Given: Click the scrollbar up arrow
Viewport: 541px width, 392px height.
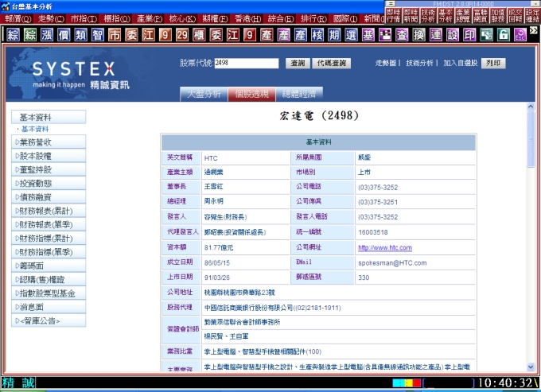Looking at the screenshot, I should point(531,107).
